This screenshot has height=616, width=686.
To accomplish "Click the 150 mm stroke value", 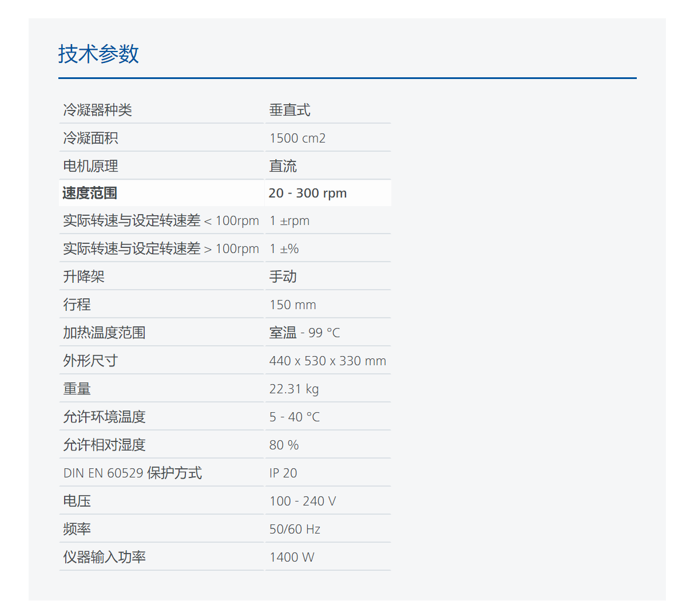I will tap(292, 305).
